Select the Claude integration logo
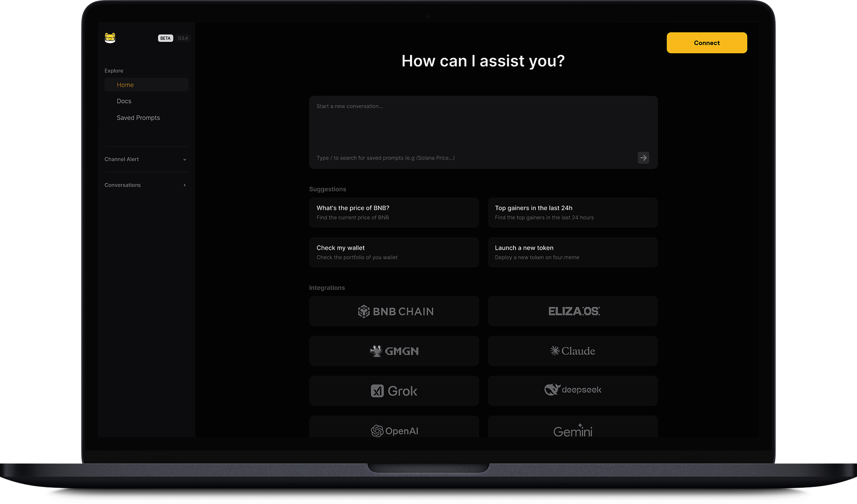The height and width of the screenshot is (504, 857). 573,351
